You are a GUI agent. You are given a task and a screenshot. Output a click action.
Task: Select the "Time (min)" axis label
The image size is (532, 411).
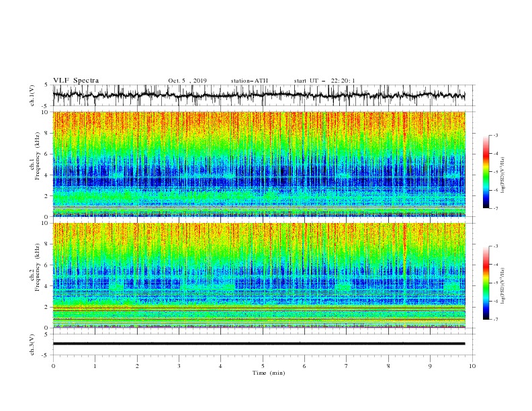click(269, 373)
